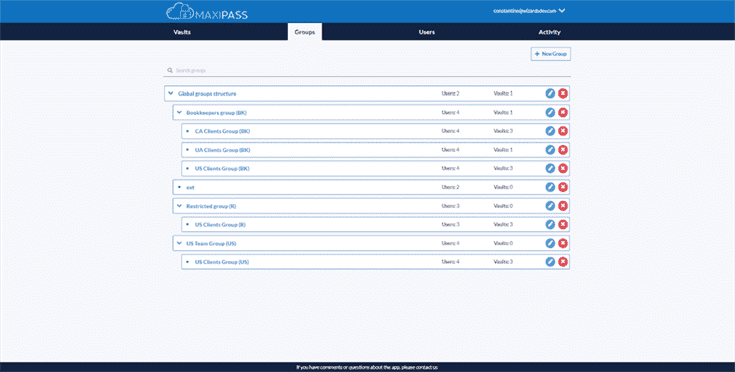Go to the Users tab
The width and height of the screenshot is (735, 372).
click(427, 32)
